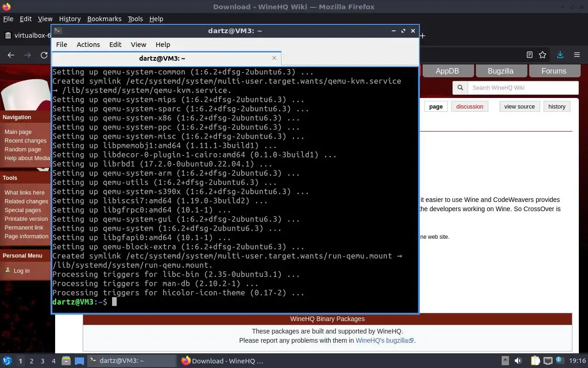Switch to workspace 4
The image size is (588, 368).
tap(54, 361)
